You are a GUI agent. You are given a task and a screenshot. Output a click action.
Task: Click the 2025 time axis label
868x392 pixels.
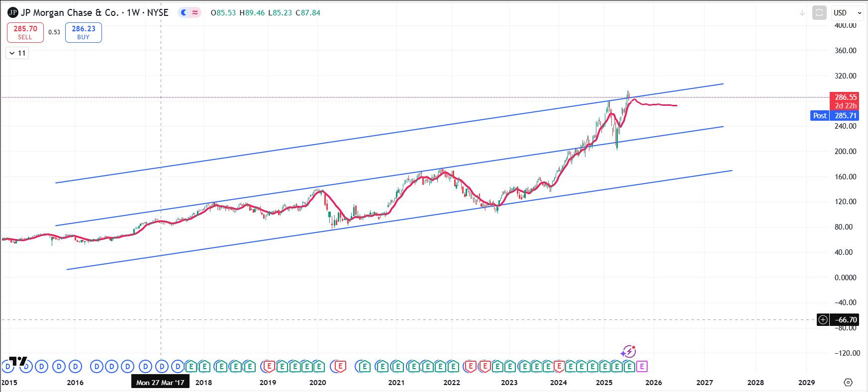pos(604,383)
